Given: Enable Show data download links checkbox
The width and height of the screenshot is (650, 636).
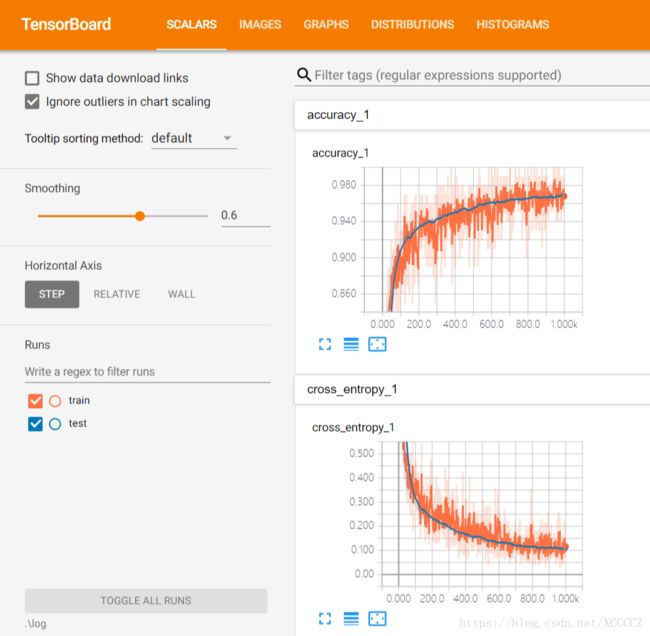Looking at the screenshot, I should pos(32,78).
